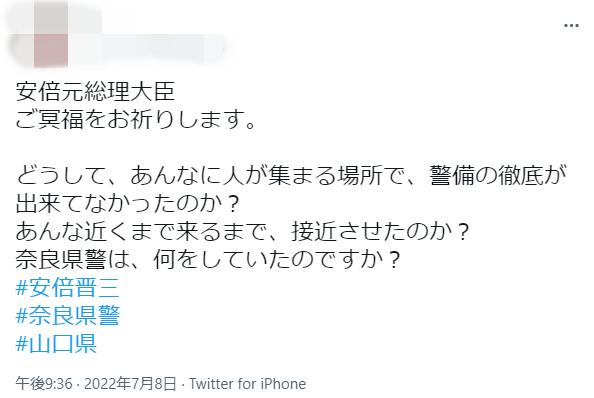
Task: Select the 2022年7月8日 date text
Action: (x=130, y=384)
